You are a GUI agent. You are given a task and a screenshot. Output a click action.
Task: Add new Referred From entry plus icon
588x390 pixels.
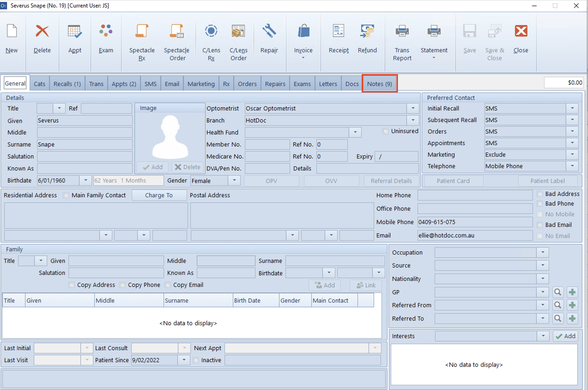tap(572, 305)
